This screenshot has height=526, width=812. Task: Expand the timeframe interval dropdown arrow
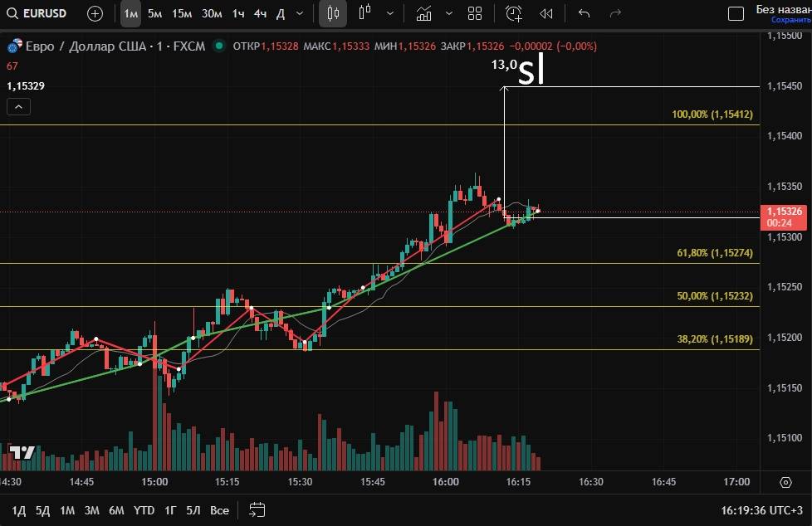[300, 13]
